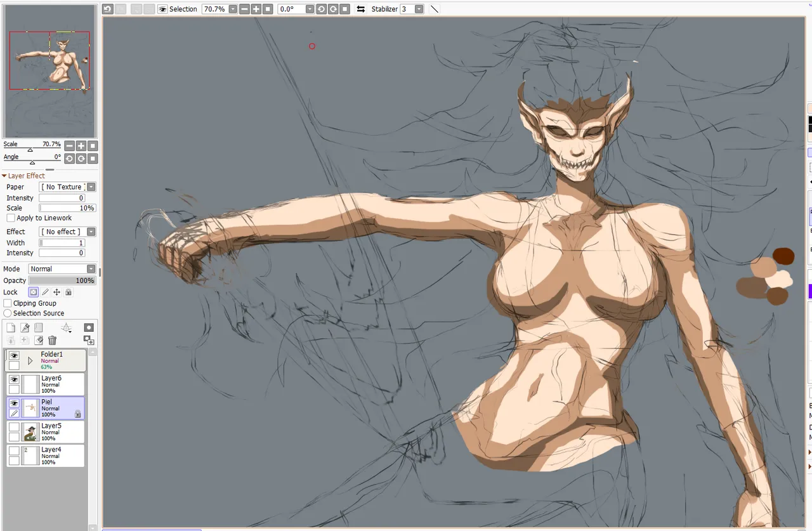Click the navigator reset scale square button
Screen dimensions: 812x531
tap(93, 146)
